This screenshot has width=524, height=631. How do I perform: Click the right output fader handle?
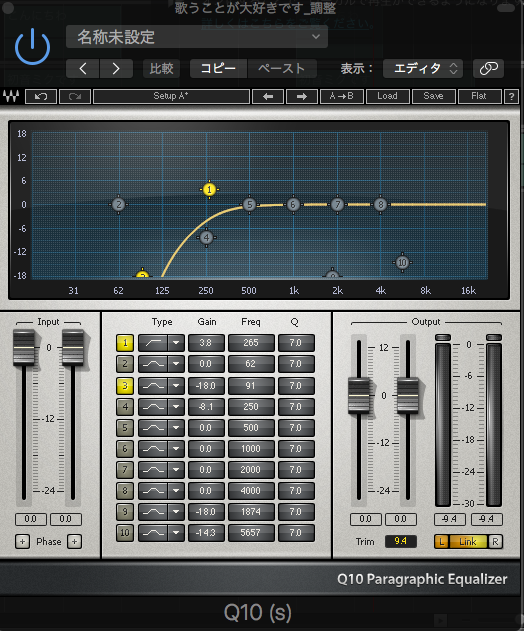pyautogui.click(x=408, y=396)
